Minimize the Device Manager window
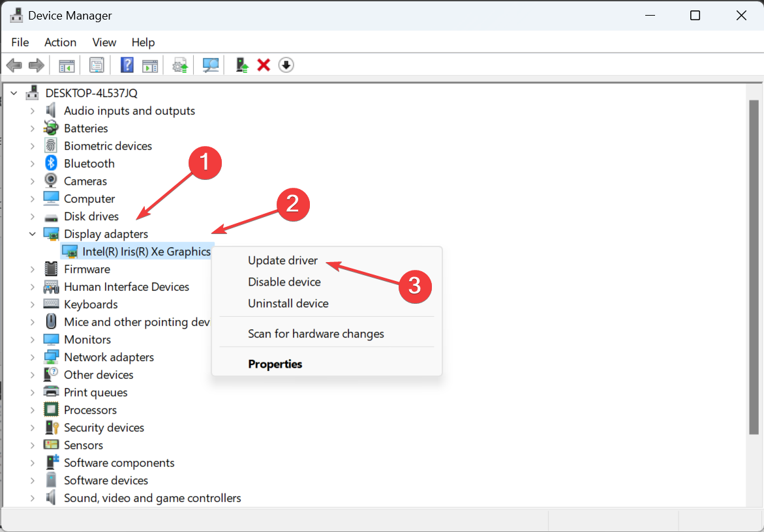This screenshot has width=764, height=532. 649,16
